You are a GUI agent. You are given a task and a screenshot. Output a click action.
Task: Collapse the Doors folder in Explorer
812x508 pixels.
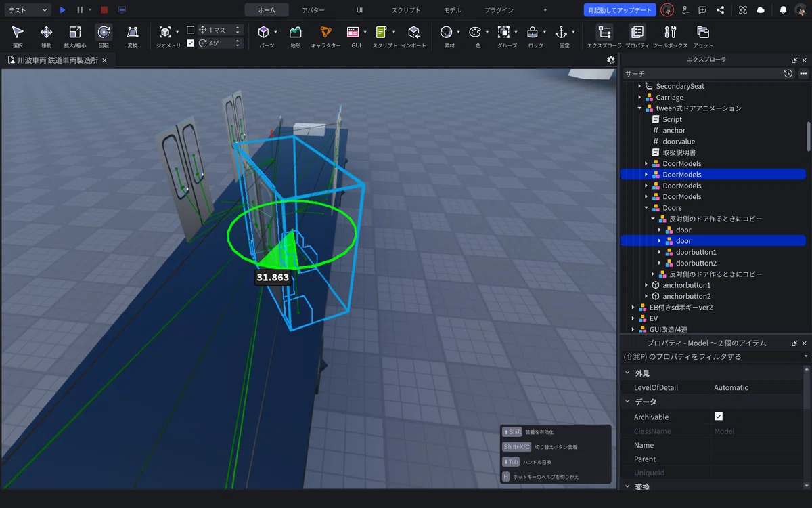(x=646, y=208)
